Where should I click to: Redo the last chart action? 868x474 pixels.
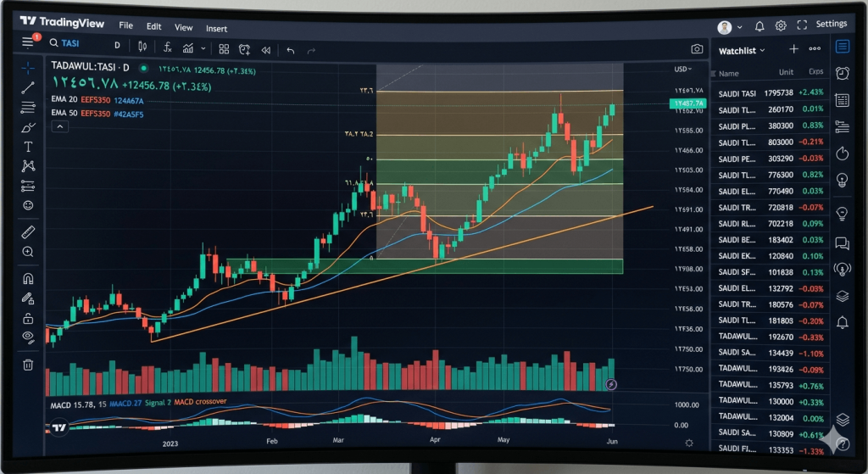311,50
